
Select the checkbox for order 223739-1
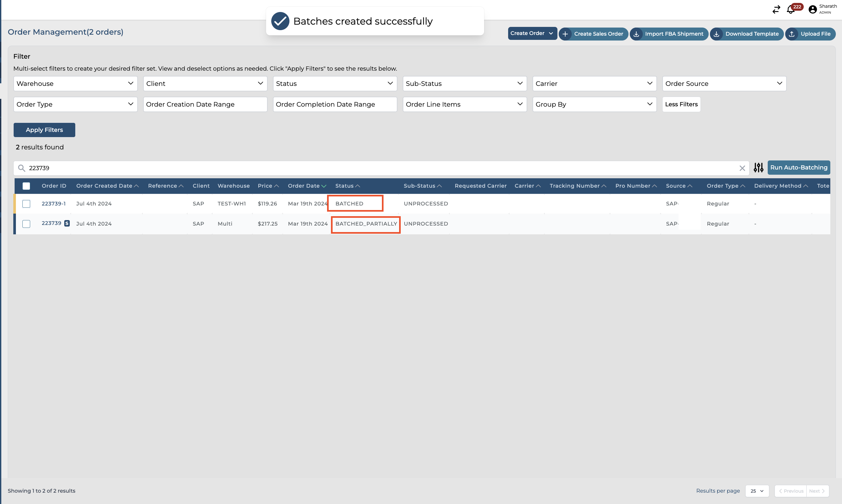tap(26, 204)
